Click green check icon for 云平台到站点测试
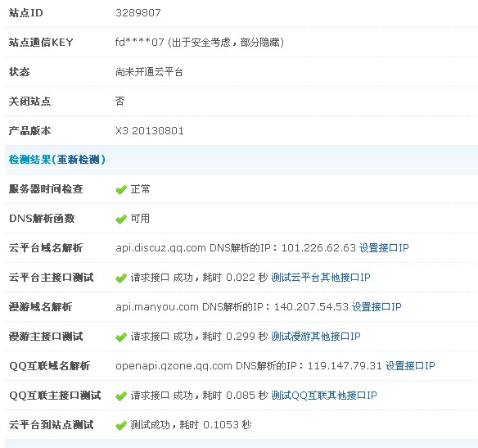 point(121,425)
